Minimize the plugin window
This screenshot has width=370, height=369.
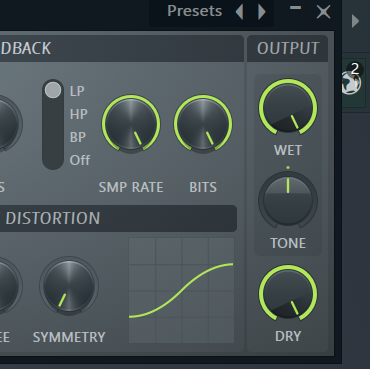point(295,8)
